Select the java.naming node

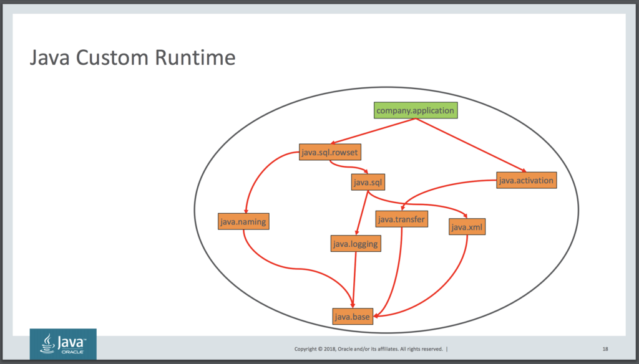point(243,221)
